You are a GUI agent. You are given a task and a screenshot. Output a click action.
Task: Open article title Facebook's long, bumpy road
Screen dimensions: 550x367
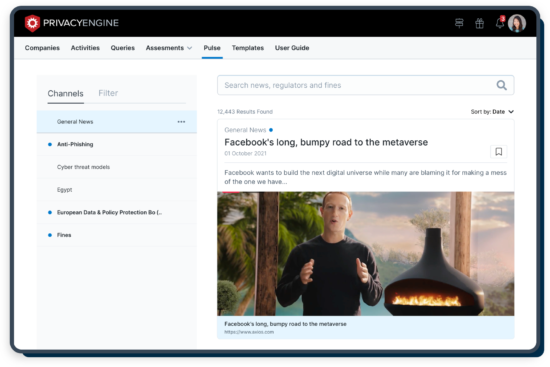(326, 142)
